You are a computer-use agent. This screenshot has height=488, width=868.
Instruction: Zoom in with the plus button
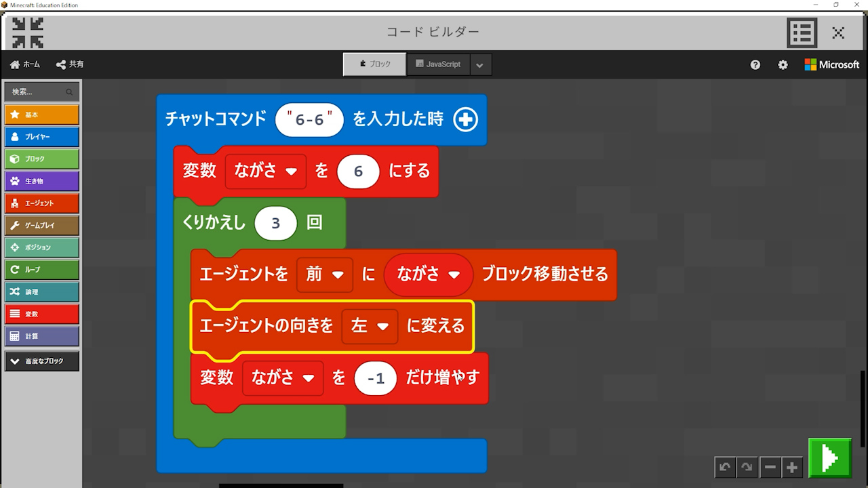791,467
